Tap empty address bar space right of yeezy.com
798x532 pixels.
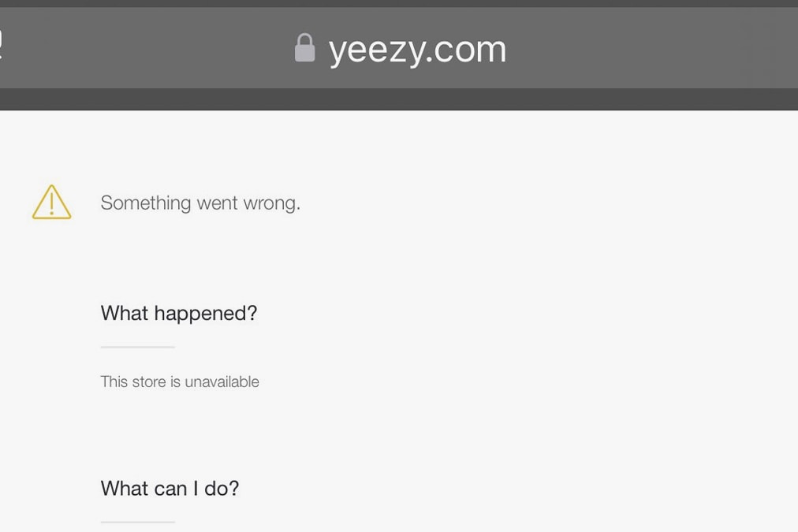point(647,49)
